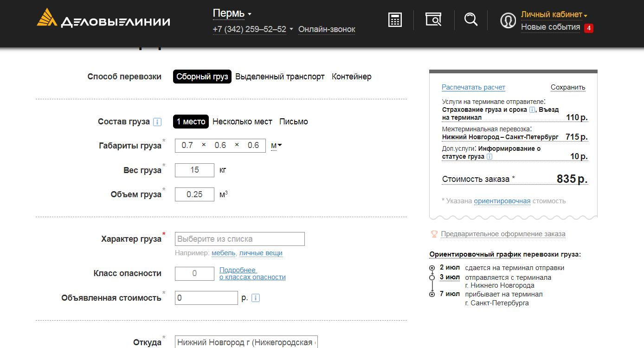Open the Характер груза selection list
The height and width of the screenshot is (348, 644).
[x=239, y=239]
